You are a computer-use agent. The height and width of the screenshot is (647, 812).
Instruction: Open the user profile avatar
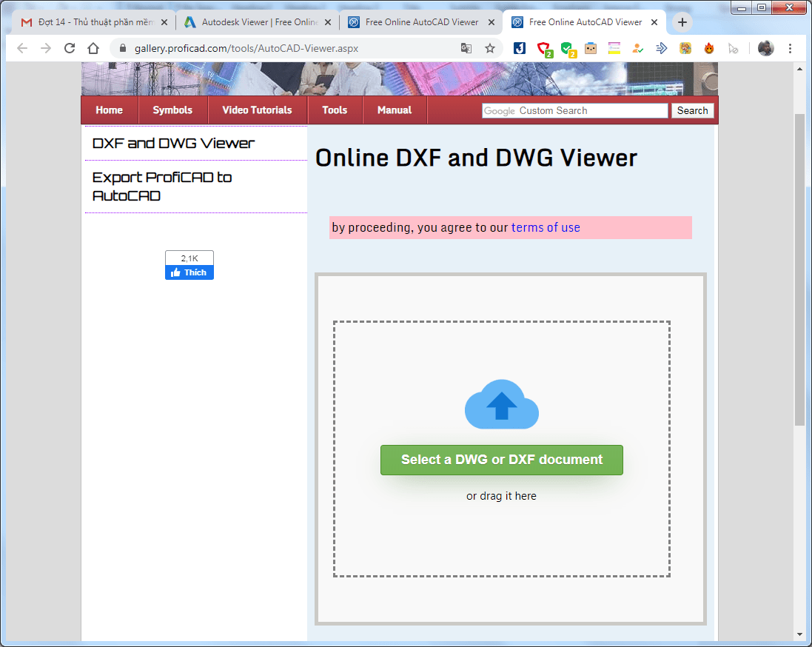pyautogui.click(x=765, y=49)
